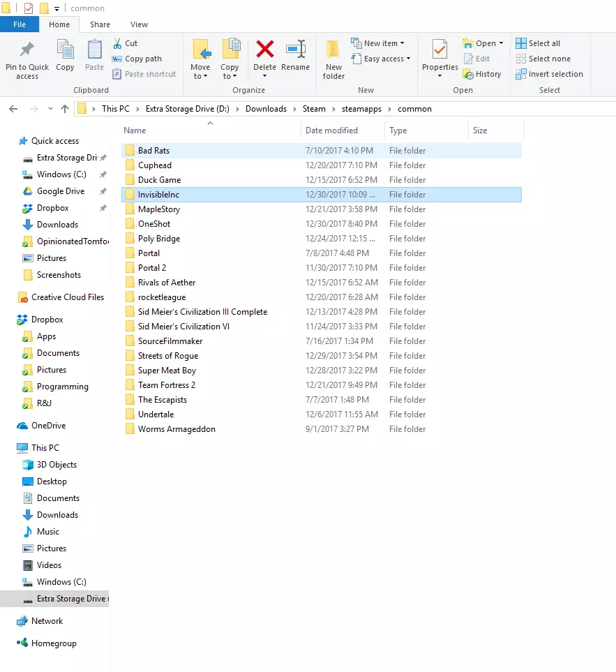This screenshot has width=616, height=672.
Task: Rename the selected folder via Rename icon
Action: [296, 49]
